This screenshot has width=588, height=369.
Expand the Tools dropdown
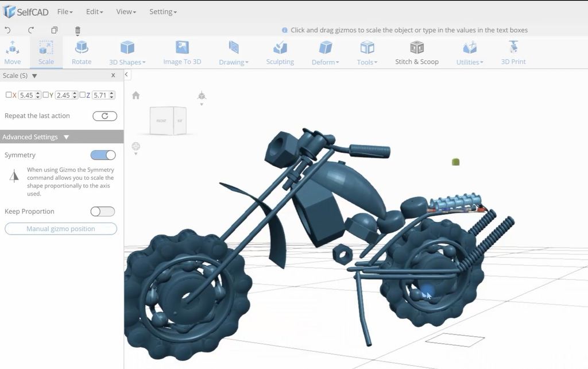click(366, 53)
